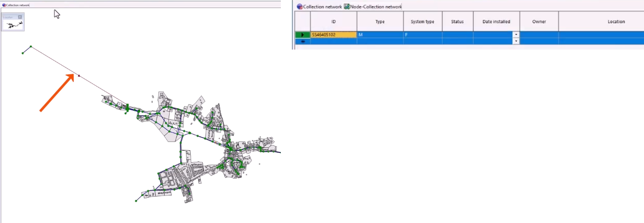This screenshot has width=644, height=223.
Task: Select the Type cell containing M
Action: [x=380, y=35]
